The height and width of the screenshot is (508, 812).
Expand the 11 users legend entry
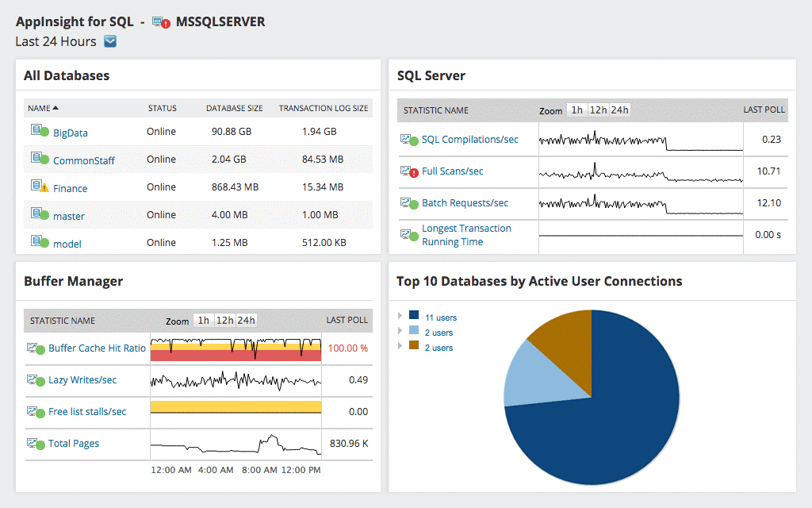click(x=400, y=315)
